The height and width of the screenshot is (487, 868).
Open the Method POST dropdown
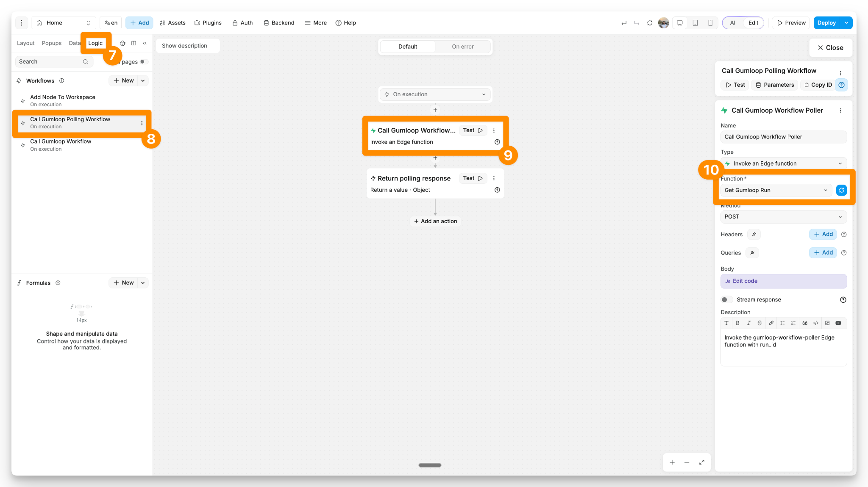coord(783,217)
